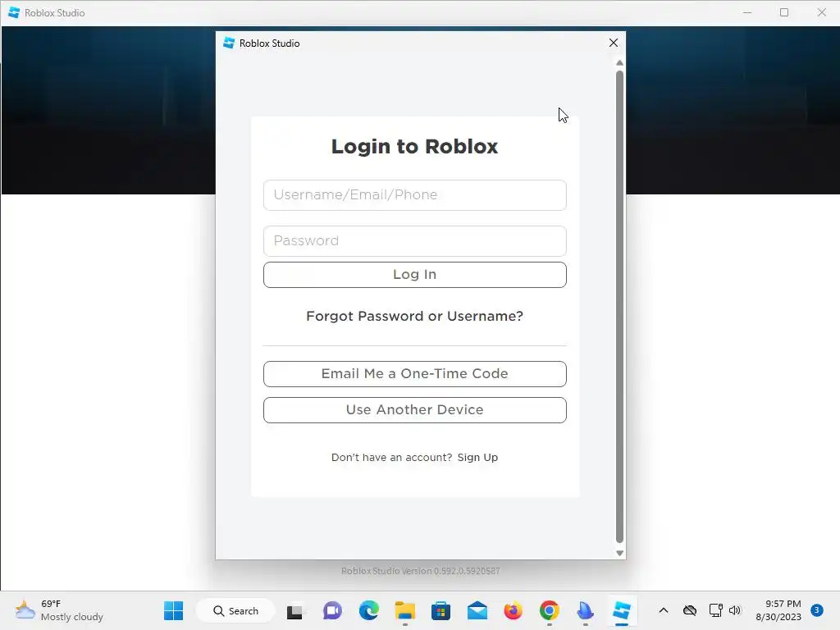Launch Google Chrome from the taskbar
The image size is (840, 630).
coord(549,610)
